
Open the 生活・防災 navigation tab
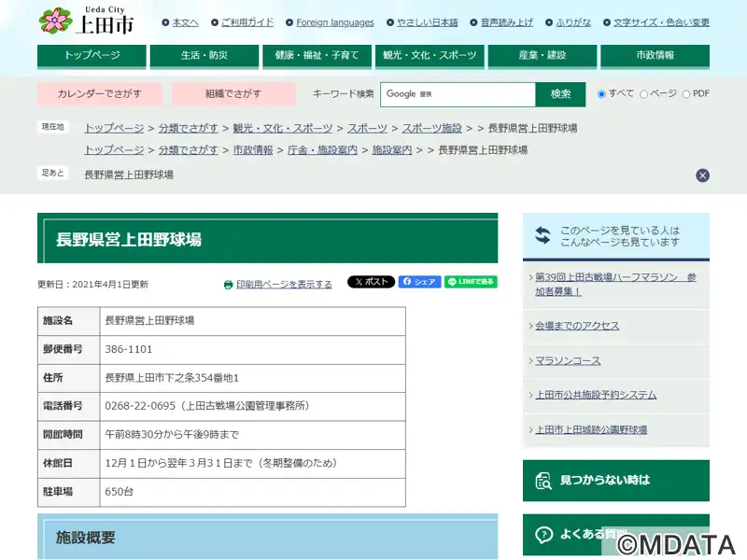[204, 56]
